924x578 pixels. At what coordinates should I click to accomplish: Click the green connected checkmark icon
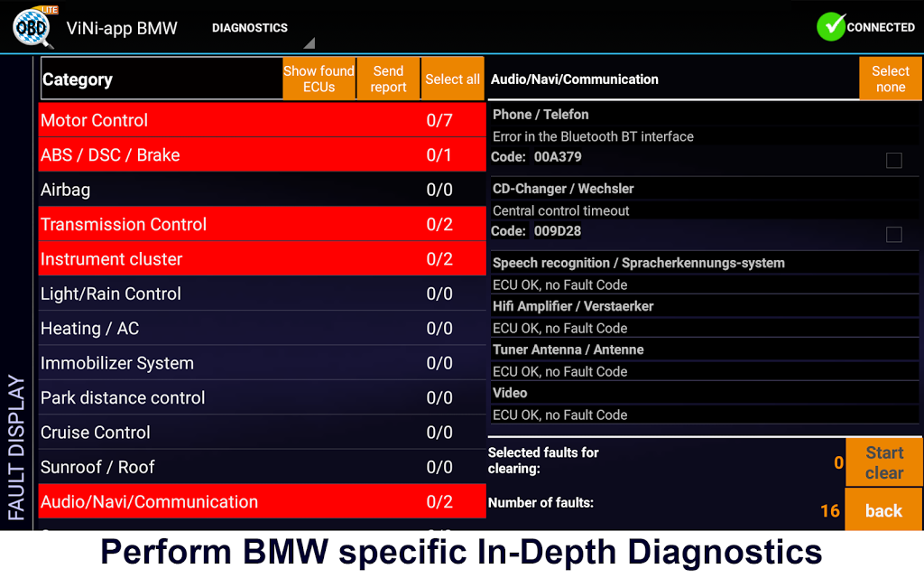coord(830,27)
